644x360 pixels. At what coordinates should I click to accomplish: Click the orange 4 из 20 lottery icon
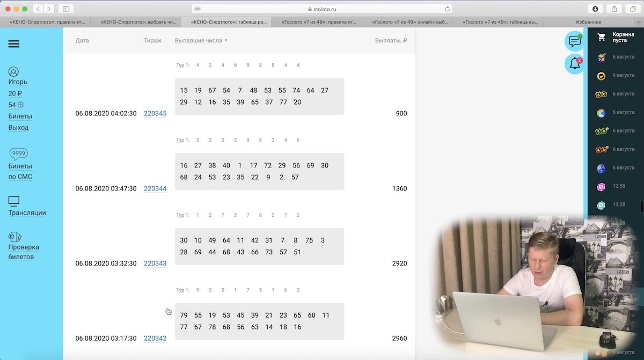(602, 150)
